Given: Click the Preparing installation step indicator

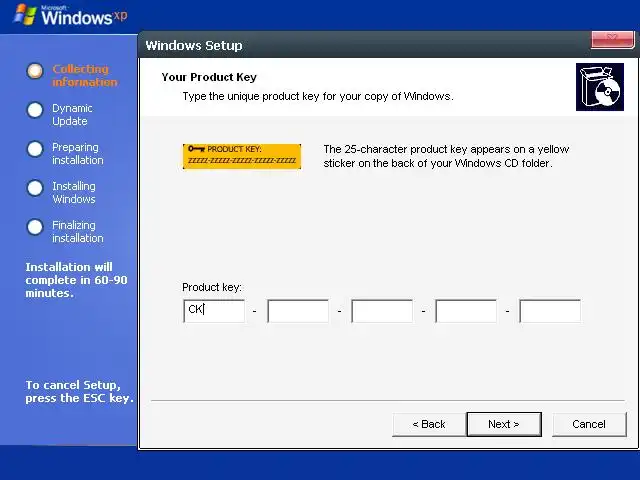Looking at the screenshot, I should pos(35,149).
